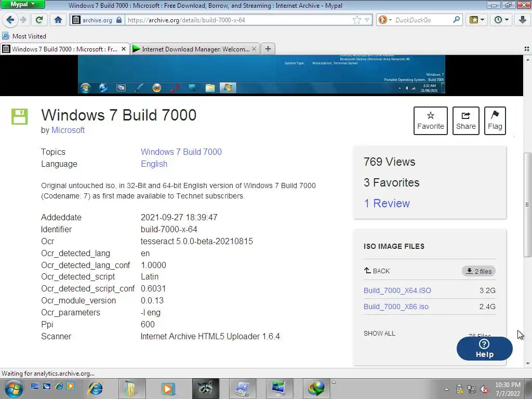Click the network tray icon
Screen dimensions: 532x399
click(472, 389)
